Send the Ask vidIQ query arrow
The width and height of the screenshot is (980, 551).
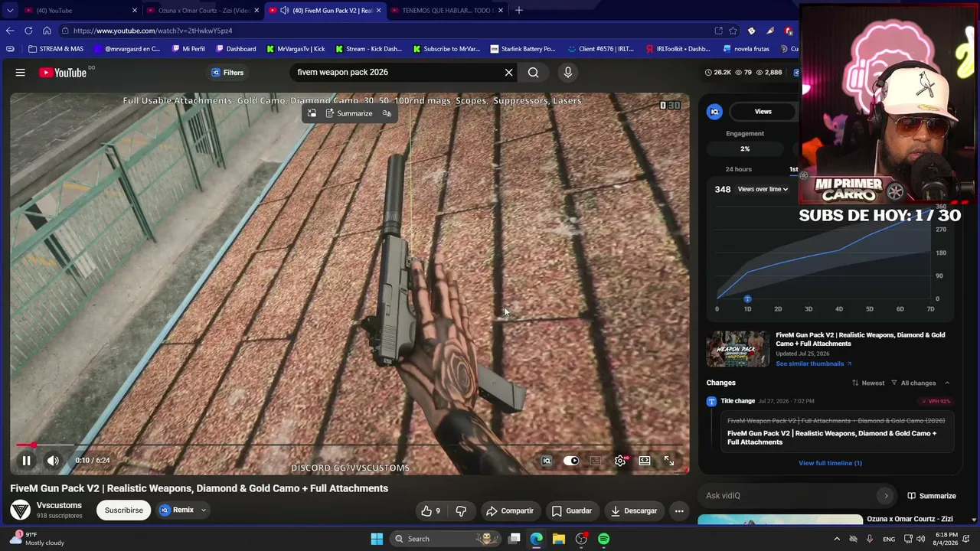886,496
